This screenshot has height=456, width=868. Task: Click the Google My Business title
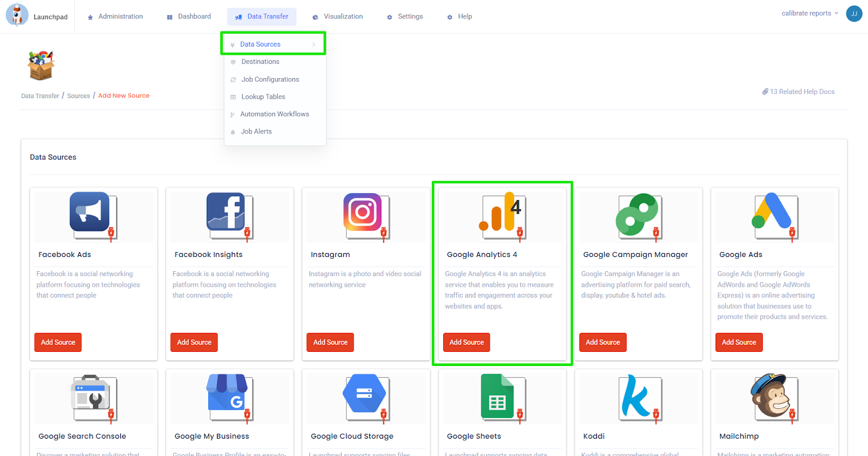tap(212, 436)
